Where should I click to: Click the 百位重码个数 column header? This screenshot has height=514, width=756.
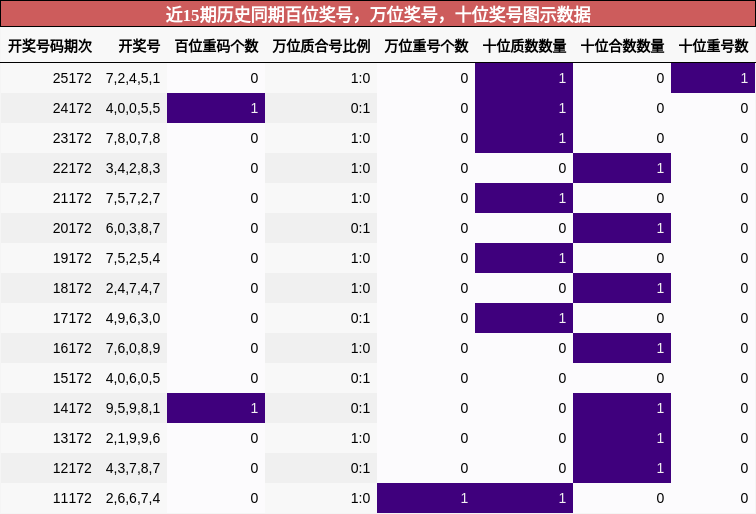216,46
